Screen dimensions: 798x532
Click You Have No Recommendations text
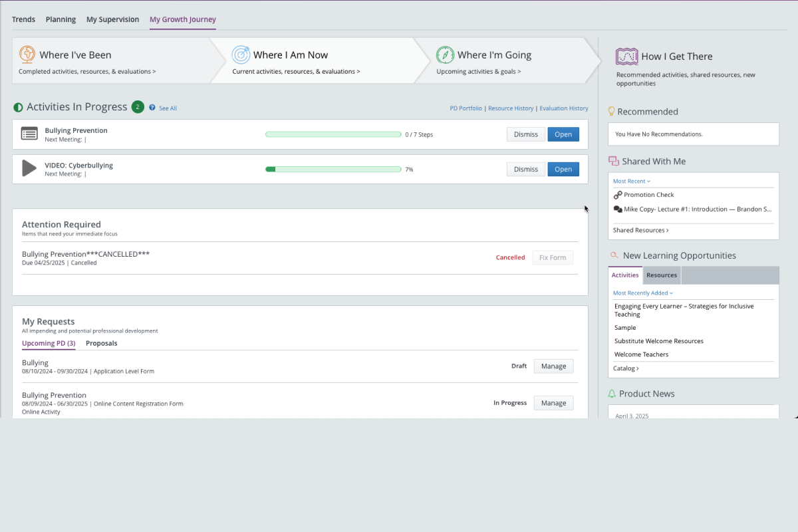(659, 134)
